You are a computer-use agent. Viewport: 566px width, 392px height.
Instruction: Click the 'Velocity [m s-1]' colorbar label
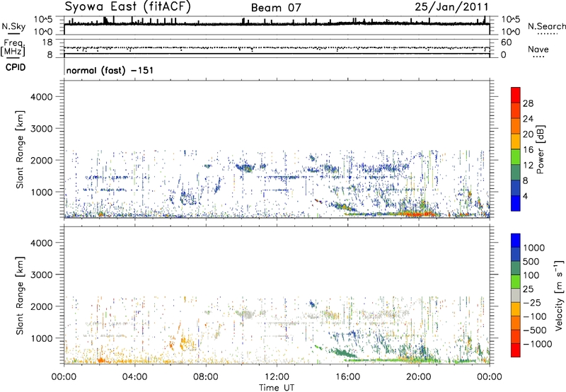(559, 295)
